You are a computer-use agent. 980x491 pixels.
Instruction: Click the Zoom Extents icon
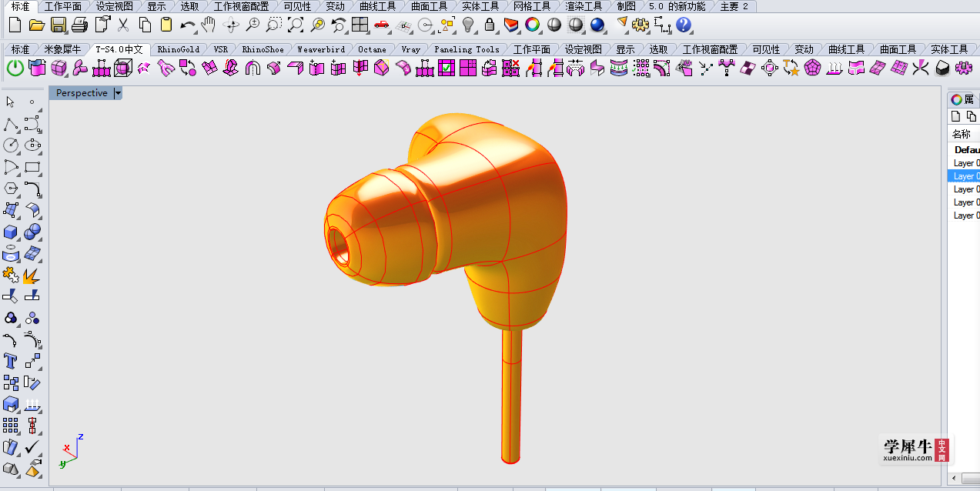coord(296,25)
